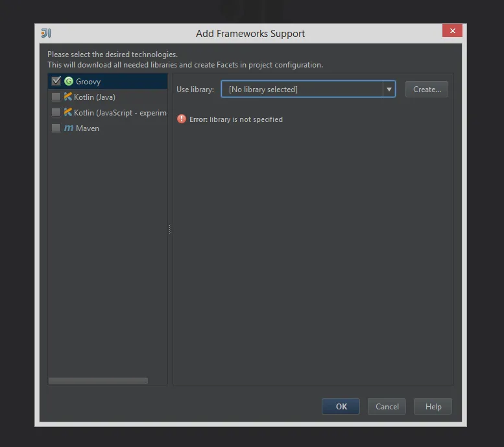The width and height of the screenshot is (504, 447).
Task: Click 'Error: library is not specified' message
Action: [x=236, y=119]
